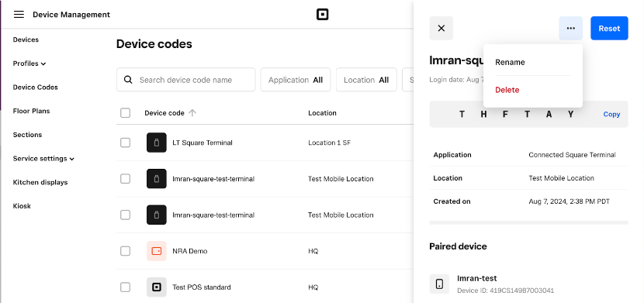644x306 pixels.
Task: Click the search device code name field
Action: coord(186,80)
